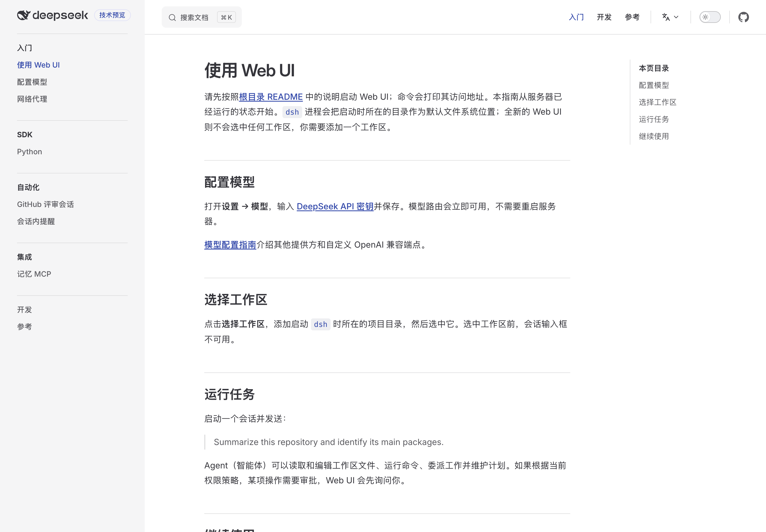
Task: Click the 本页目录 heading
Action: point(654,68)
